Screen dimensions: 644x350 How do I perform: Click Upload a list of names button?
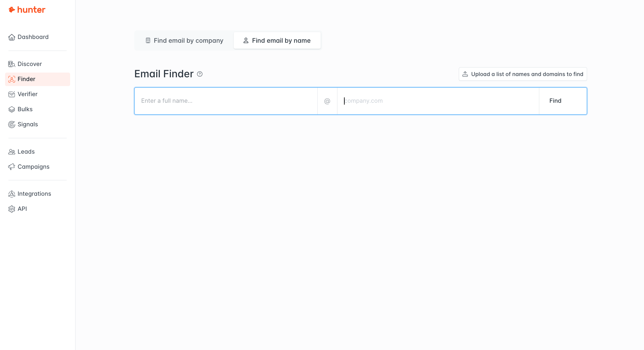(523, 74)
